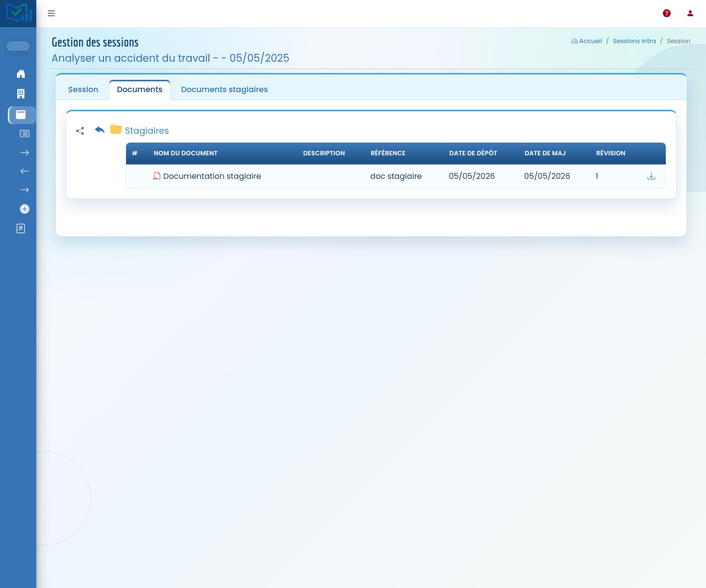
Task: Open the Documentation stagiaire document name
Action: point(212,176)
